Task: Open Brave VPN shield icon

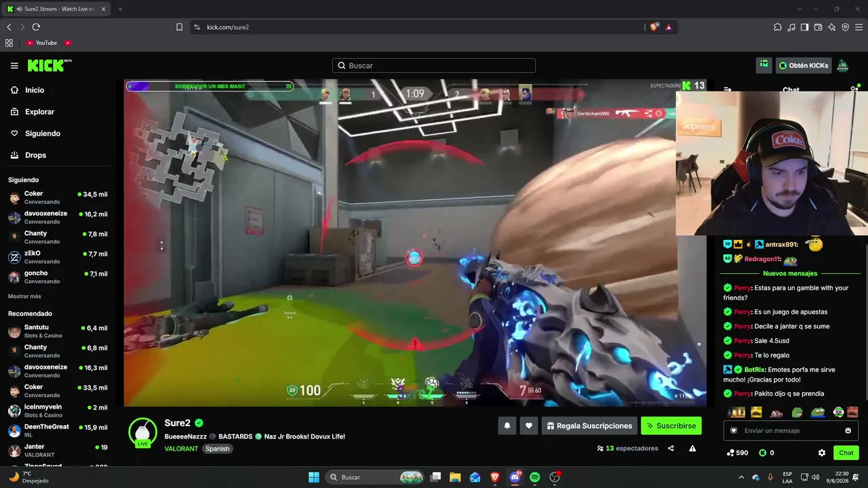Action: coord(845,27)
